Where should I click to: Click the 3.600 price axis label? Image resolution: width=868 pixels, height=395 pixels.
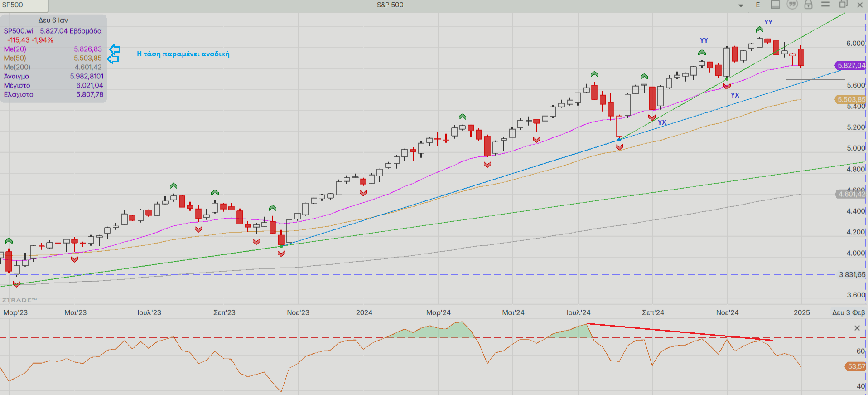pos(855,295)
